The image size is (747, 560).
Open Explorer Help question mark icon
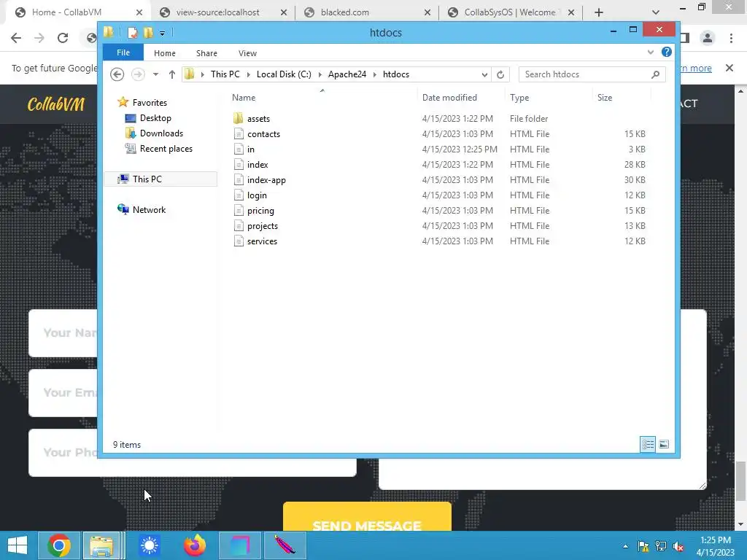point(667,52)
